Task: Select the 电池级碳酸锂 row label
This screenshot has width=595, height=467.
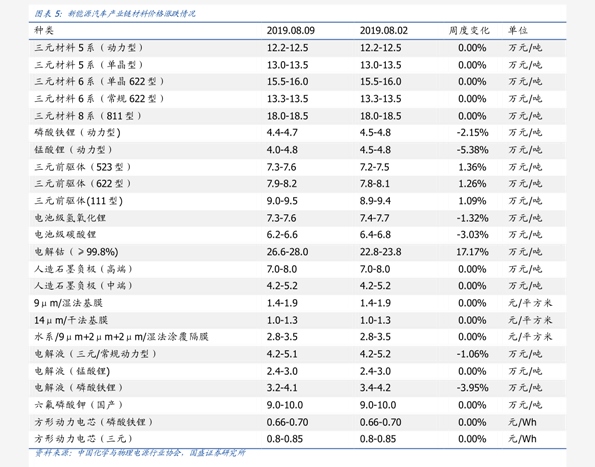Action: tap(65, 234)
